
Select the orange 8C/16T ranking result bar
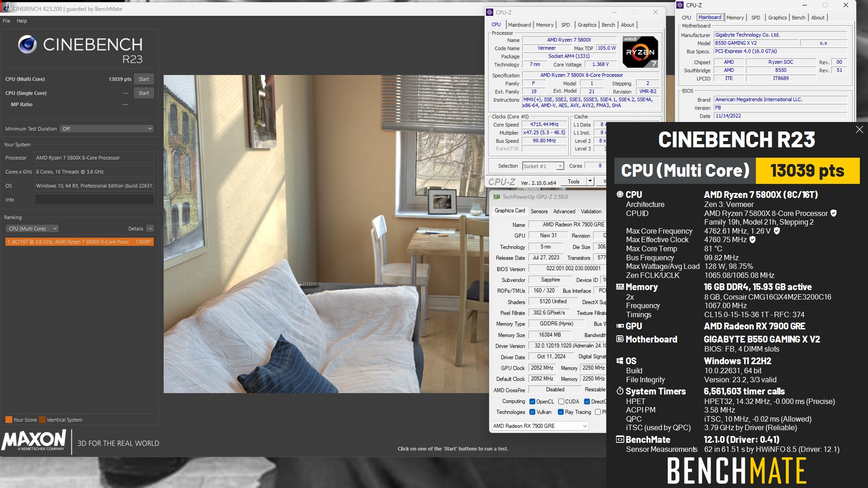(x=80, y=242)
